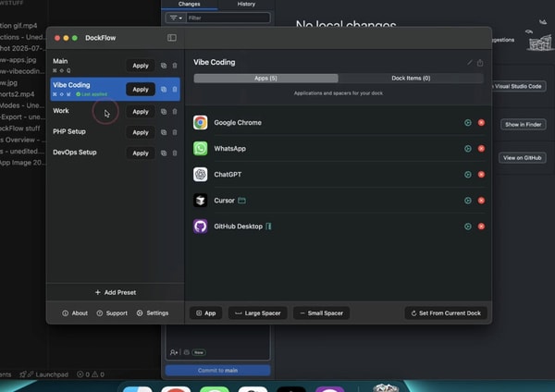Click the edit pencil icon for Vibe Coding

pyautogui.click(x=469, y=63)
